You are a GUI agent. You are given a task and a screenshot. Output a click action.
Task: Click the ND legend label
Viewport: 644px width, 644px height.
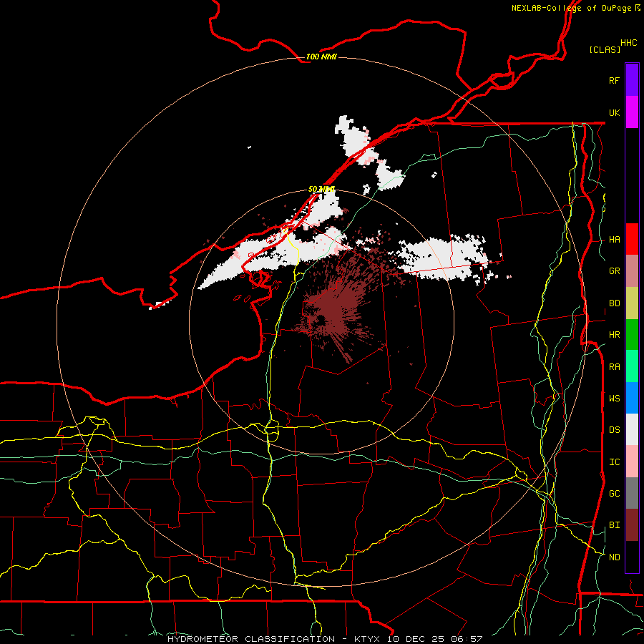click(614, 557)
